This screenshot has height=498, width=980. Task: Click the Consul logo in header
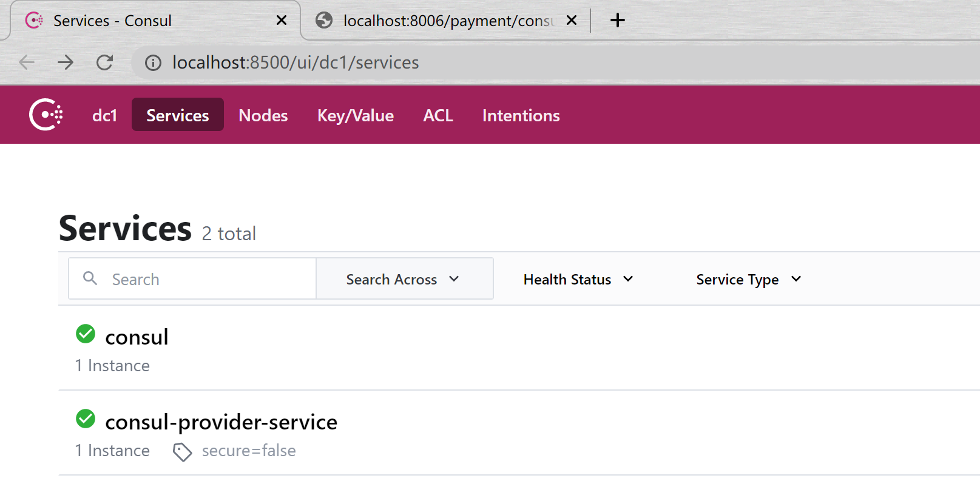tap(46, 115)
